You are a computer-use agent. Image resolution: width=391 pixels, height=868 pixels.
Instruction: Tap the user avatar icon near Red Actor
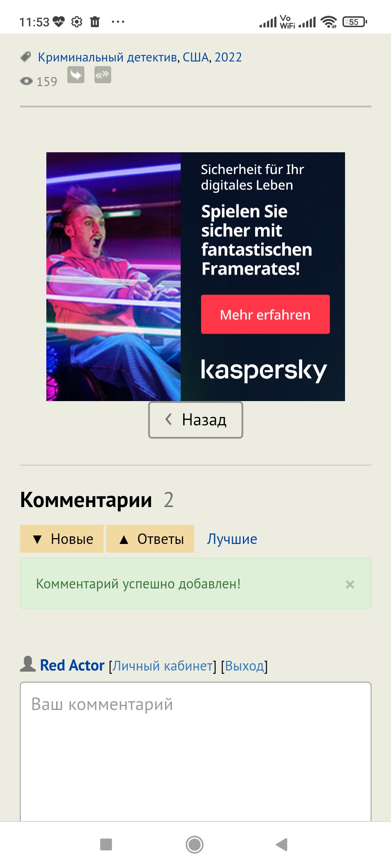point(28,664)
